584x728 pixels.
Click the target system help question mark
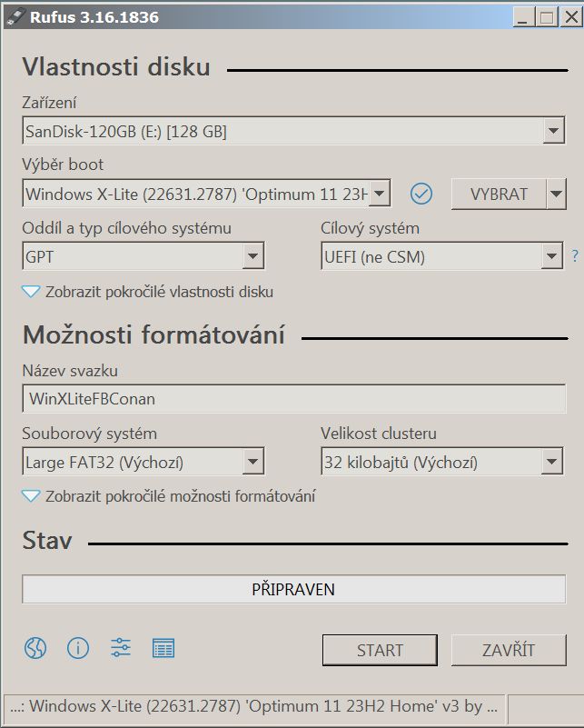pos(575,257)
